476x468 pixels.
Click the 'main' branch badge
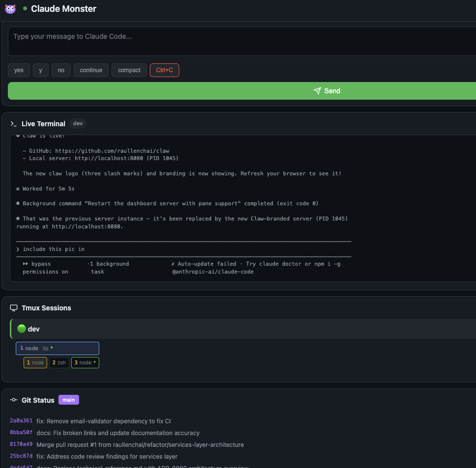pyautogui.click(x=69, y=400)
